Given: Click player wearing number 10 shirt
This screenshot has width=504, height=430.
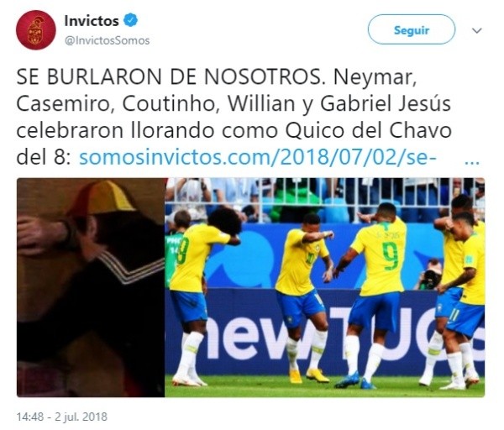Looking at the screenshot, I should point(304,296).
